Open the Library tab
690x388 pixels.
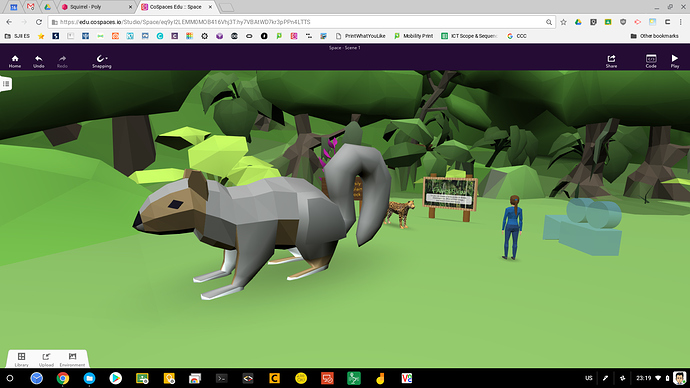pyautogui.click(x=21, y=359)
